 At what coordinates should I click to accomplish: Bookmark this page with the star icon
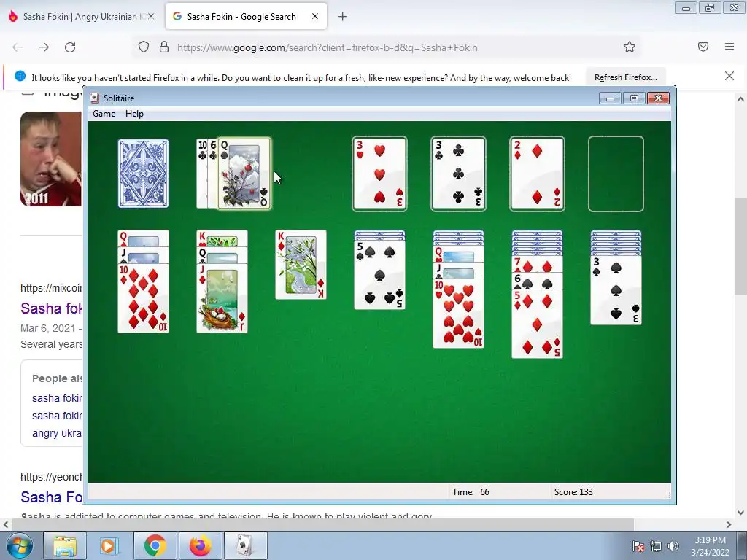coord(630,47)
